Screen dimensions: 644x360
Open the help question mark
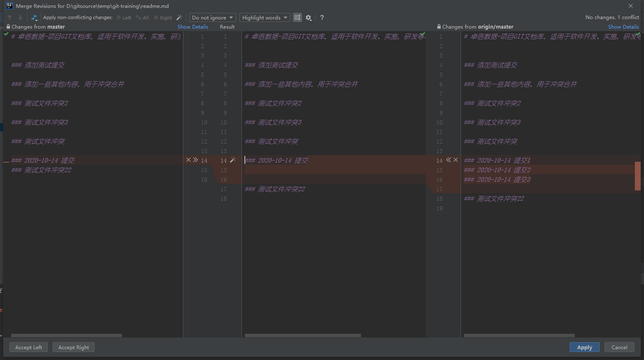(x=322, y=17)
